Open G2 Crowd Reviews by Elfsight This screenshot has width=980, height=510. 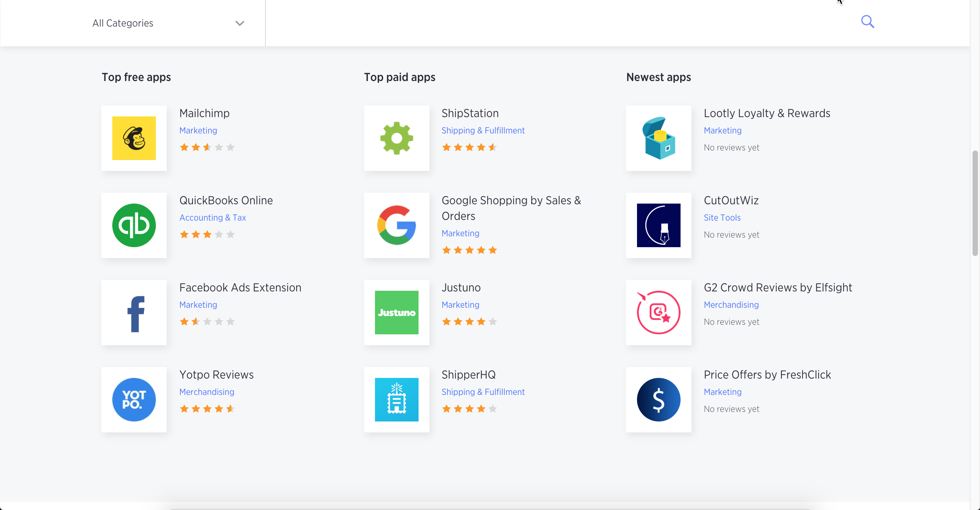click(778, 288)
